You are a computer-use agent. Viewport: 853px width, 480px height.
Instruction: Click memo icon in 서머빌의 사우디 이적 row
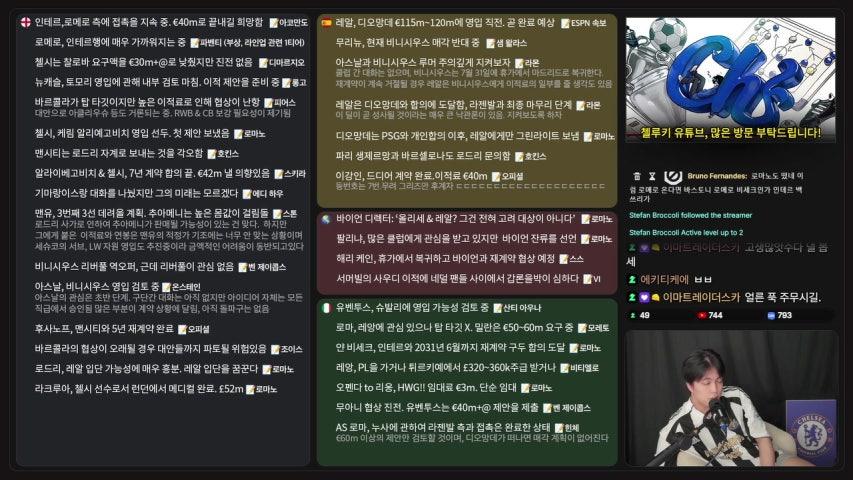coord(587,279)
